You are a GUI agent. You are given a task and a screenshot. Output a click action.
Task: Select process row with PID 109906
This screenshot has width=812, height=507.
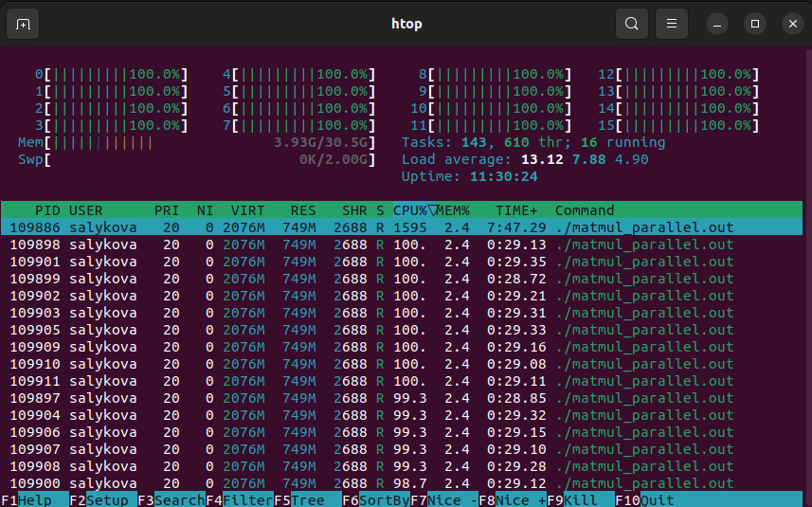coord(402,432)
